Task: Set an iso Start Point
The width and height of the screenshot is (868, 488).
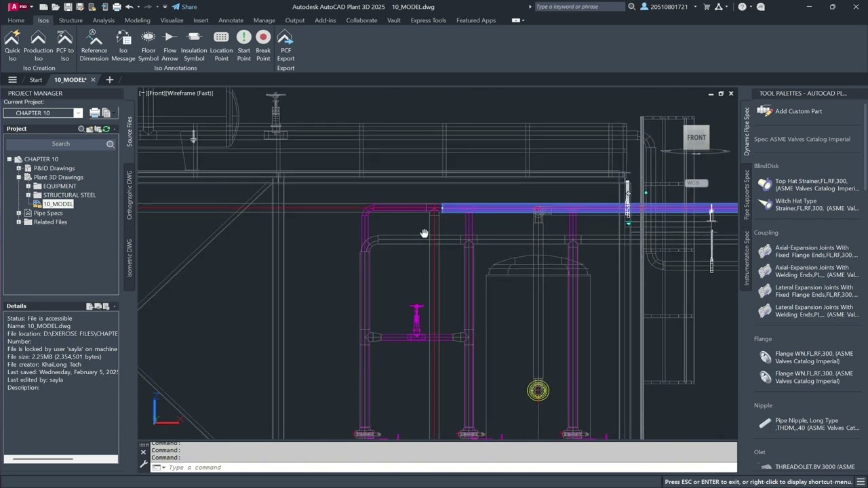Action: coord(243,45)
